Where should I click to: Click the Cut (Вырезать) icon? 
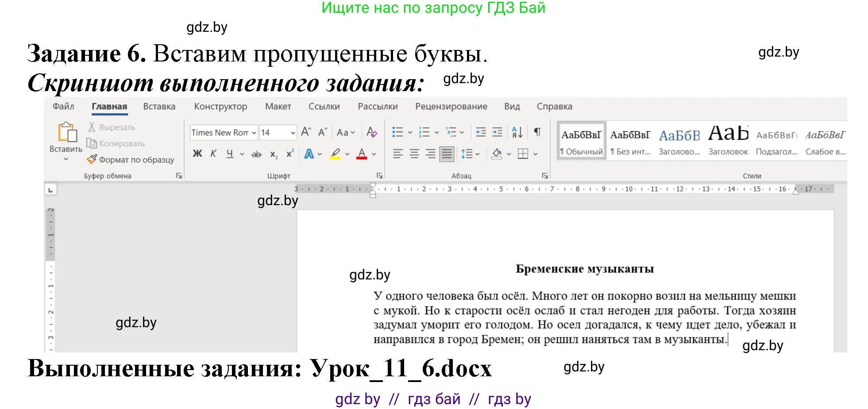coord(92,127)
